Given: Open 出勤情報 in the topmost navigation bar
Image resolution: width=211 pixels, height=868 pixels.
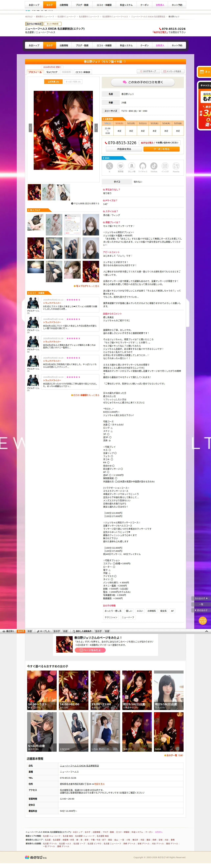Looking at the screenshot, I should coord(64,5).
